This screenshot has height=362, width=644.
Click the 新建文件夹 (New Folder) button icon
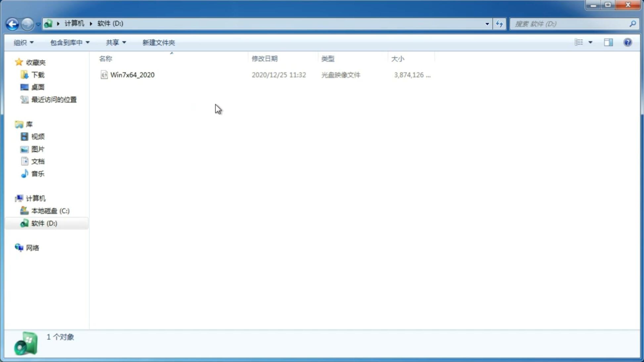[158, 42]
